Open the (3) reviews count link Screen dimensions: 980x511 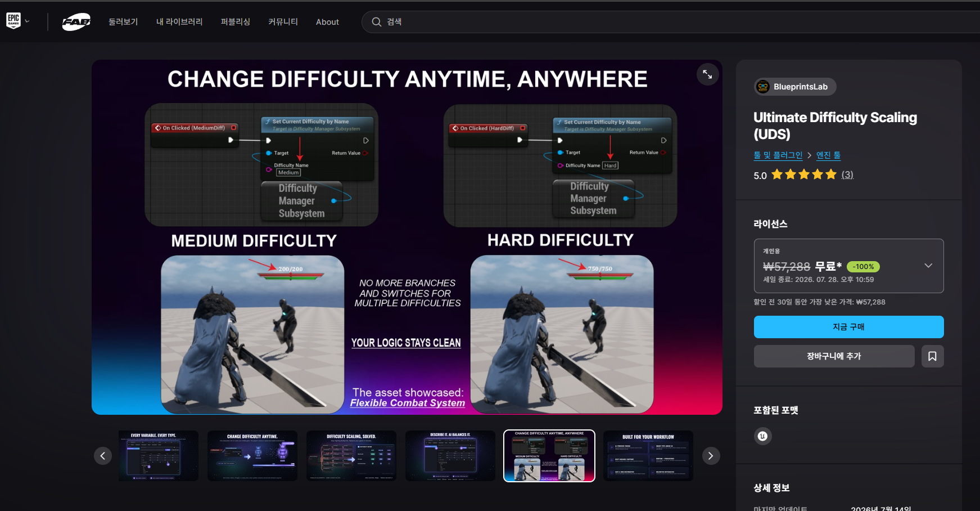pos(847,175)
